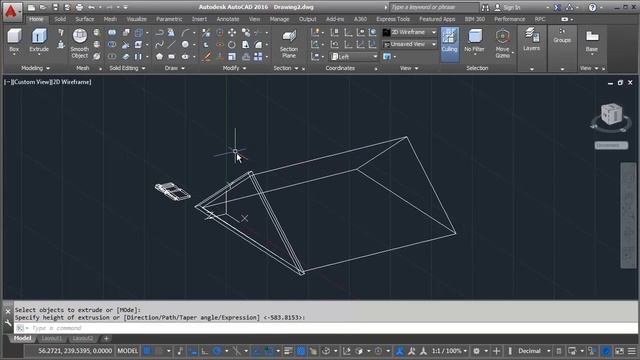Click the Workspace Switching gear icon
The width and height of the screenshot is (640, 360).
click(476, 351)
